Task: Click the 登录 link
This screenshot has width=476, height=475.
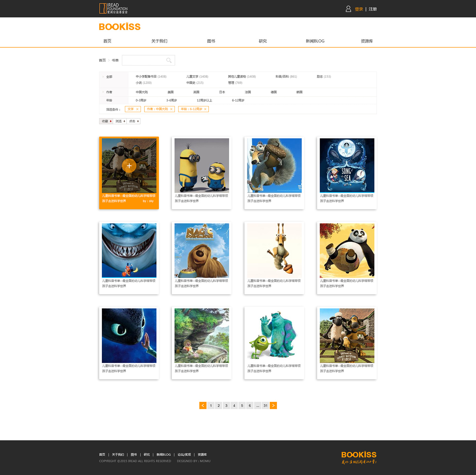Action: pos(359,9)
